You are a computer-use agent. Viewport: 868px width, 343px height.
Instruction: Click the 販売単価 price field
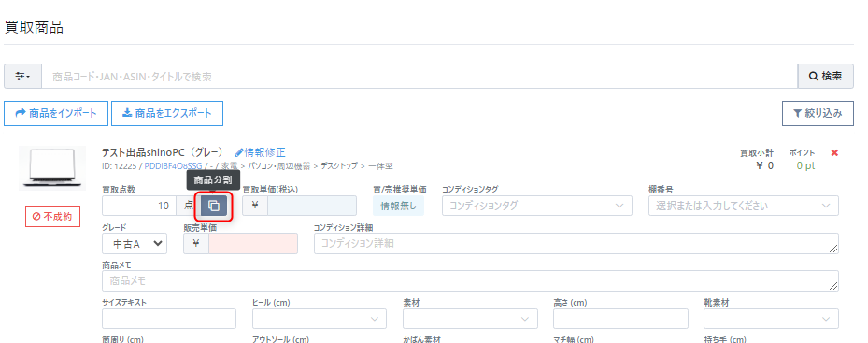click(253, 243)
